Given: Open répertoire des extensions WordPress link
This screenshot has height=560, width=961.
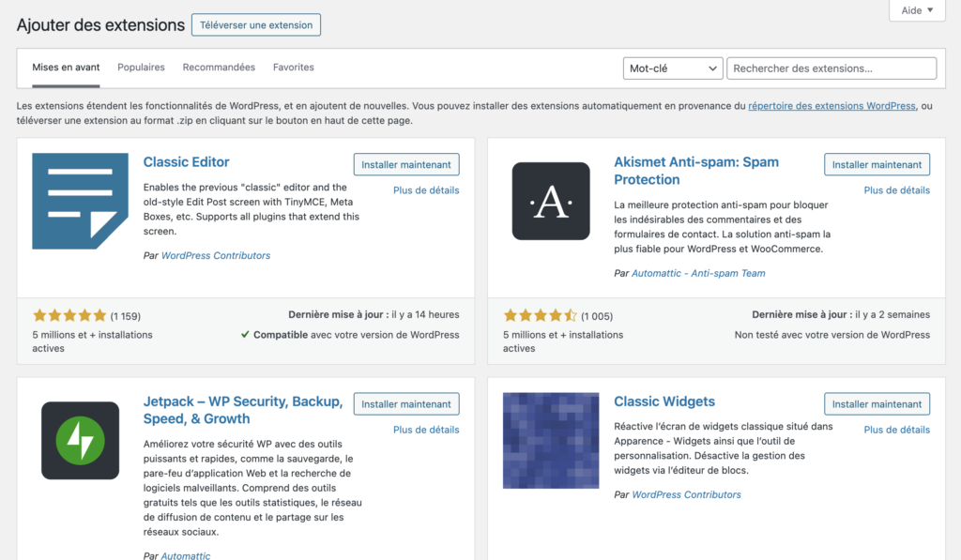Looking at the screenshot, I should click(x=831, y=106).
